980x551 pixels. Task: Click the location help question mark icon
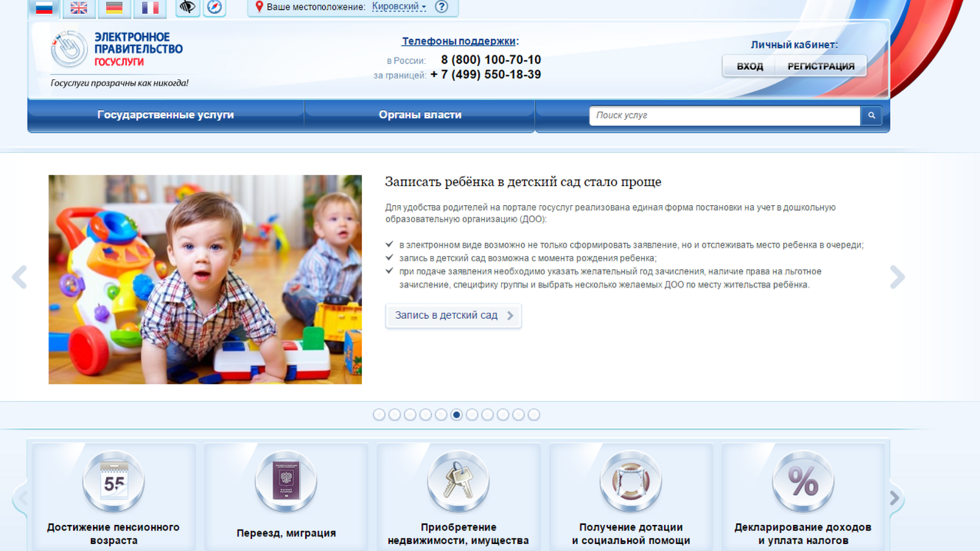(441, 7)
